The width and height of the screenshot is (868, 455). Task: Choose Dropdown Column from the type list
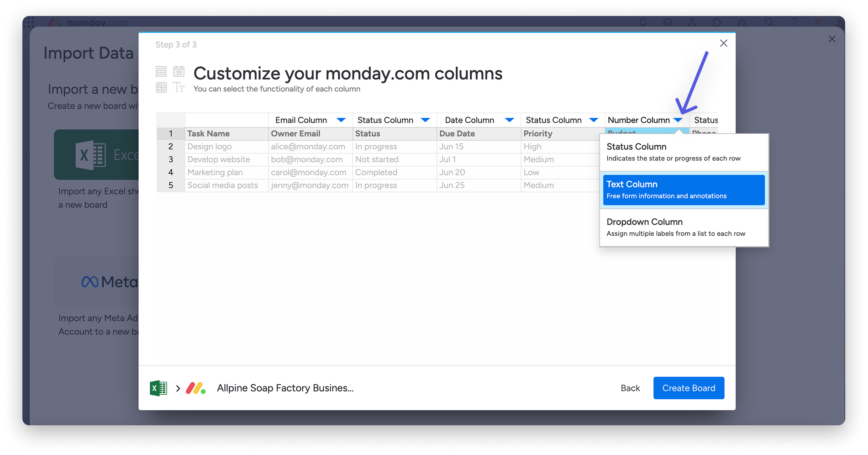click(684, 227)
